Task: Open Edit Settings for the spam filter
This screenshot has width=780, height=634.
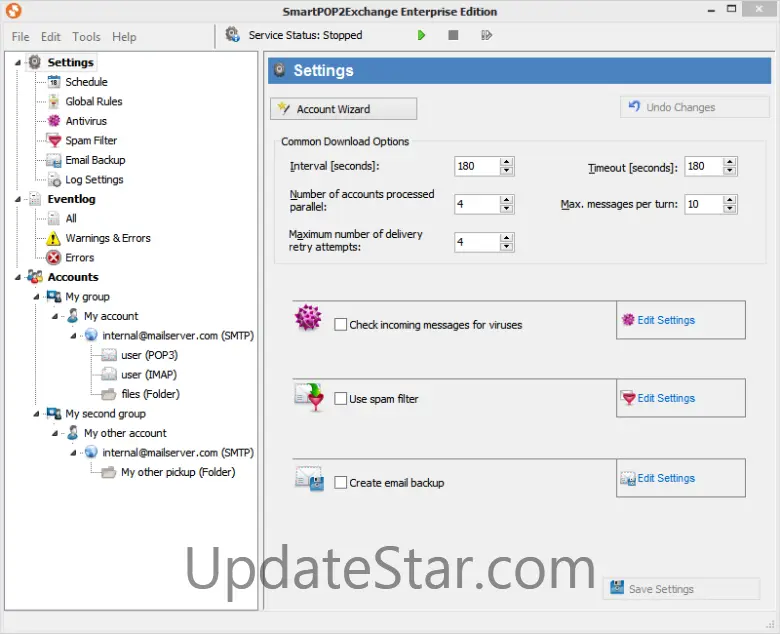Action: click(x=681, y=398)
